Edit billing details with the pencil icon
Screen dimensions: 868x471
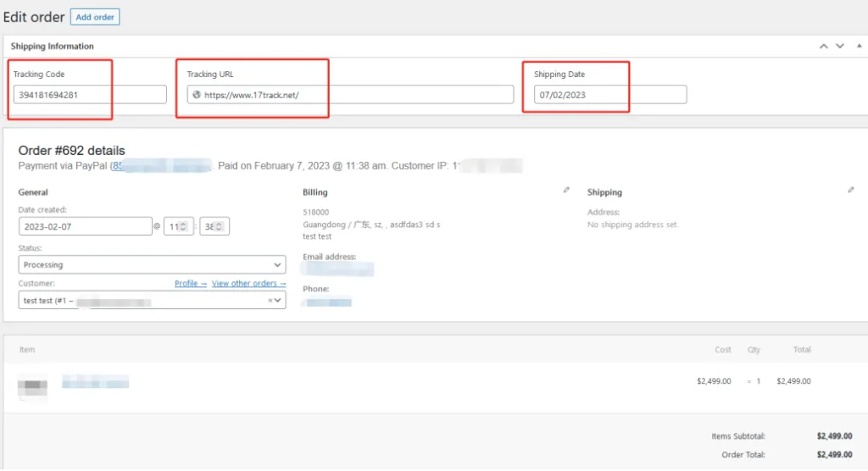tap(566, 191)
